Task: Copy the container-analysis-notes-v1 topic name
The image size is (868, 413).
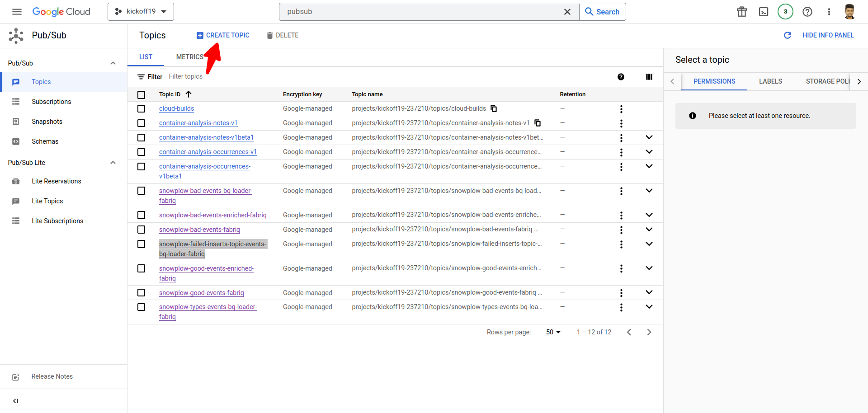Action: [x=538, y=123]
